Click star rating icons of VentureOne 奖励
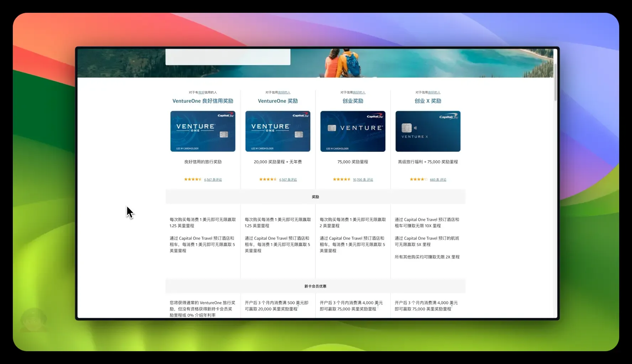The height and width of the screenshot is (364, 632). pos(268,179)
